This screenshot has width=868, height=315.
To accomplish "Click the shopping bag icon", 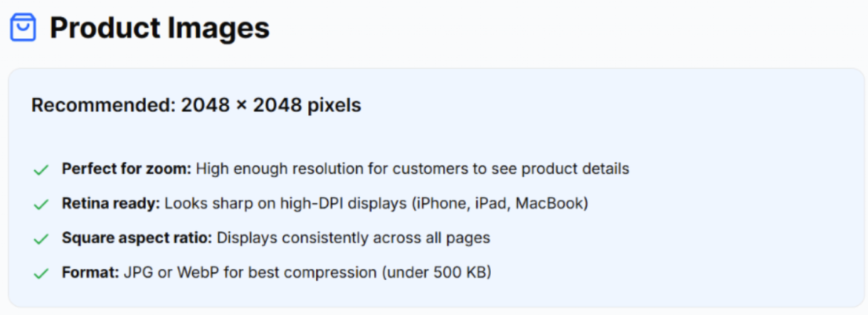I will pyautogui.click(x=23, y=28).
